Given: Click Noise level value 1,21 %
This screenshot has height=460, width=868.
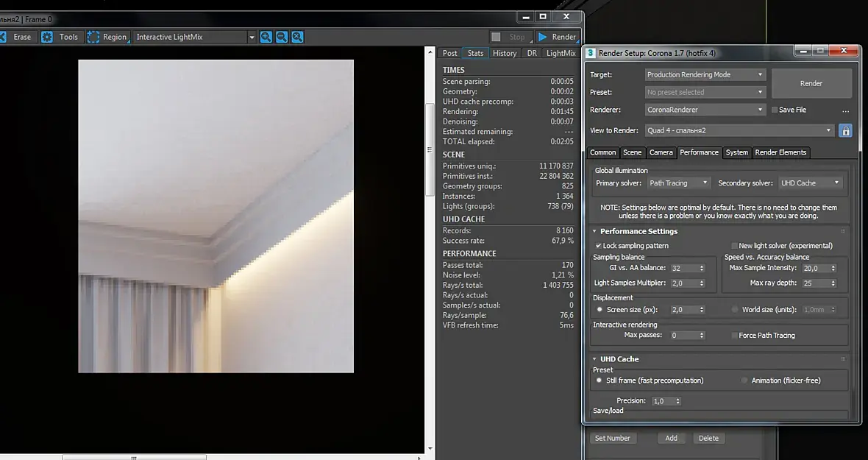Looking at the screenshot, I should (563, 275).
